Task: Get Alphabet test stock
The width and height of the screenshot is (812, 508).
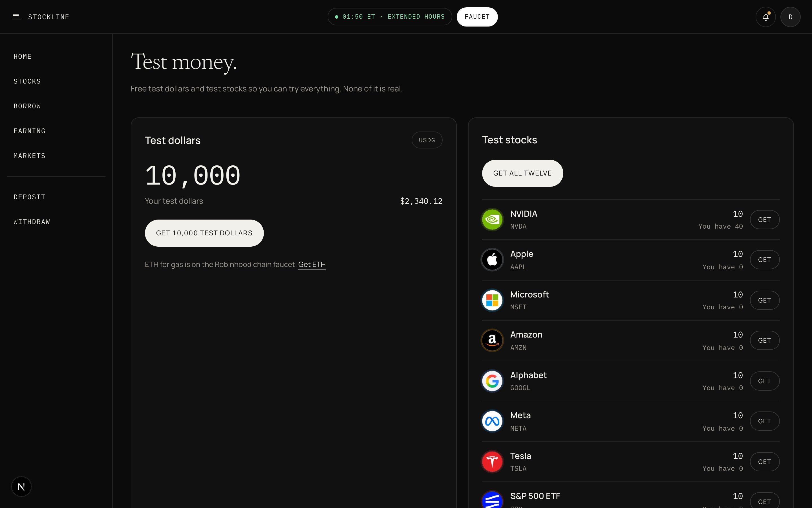Action: [764, 381]
